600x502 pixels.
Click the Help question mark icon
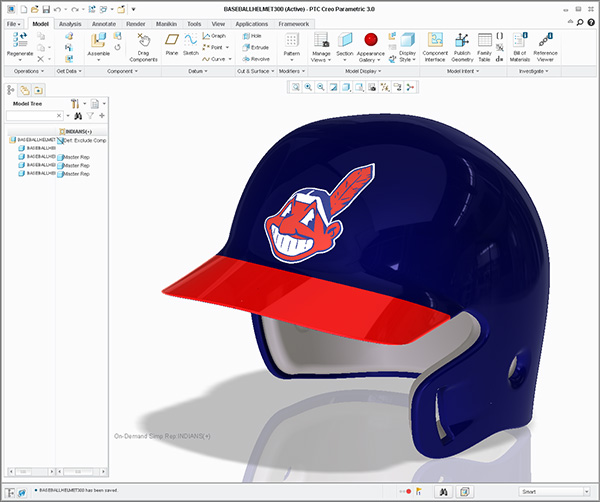tap(591, 22)
